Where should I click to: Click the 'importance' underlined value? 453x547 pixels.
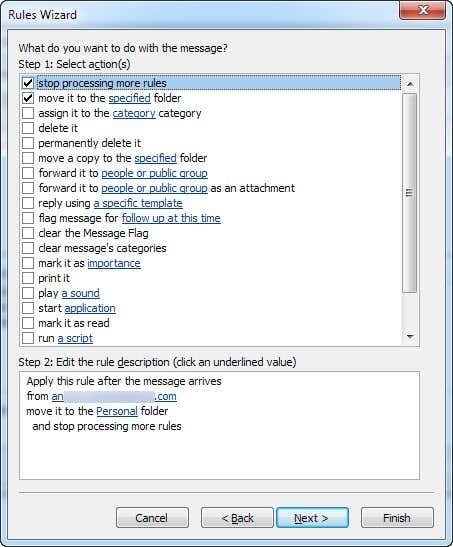(114, 263)
